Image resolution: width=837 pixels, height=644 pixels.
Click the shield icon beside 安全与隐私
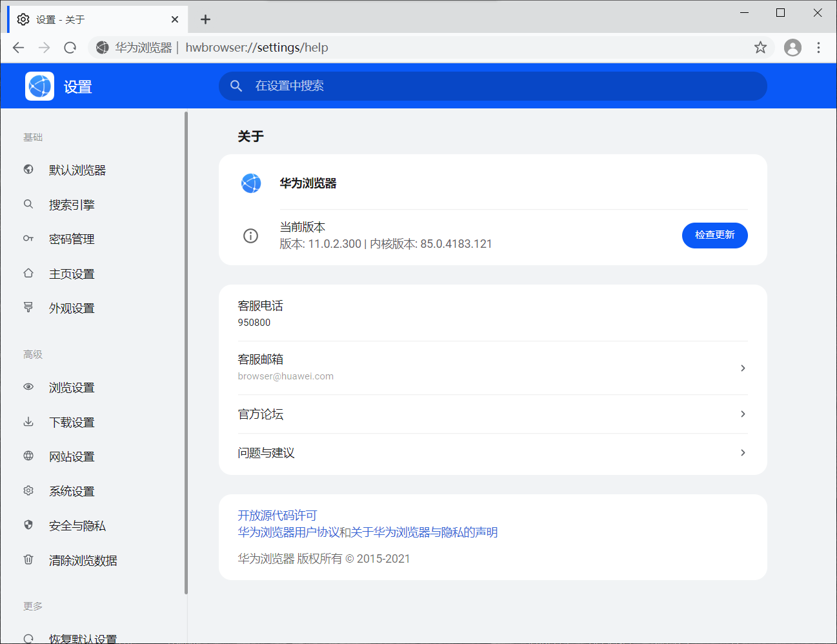click(28, 525)
